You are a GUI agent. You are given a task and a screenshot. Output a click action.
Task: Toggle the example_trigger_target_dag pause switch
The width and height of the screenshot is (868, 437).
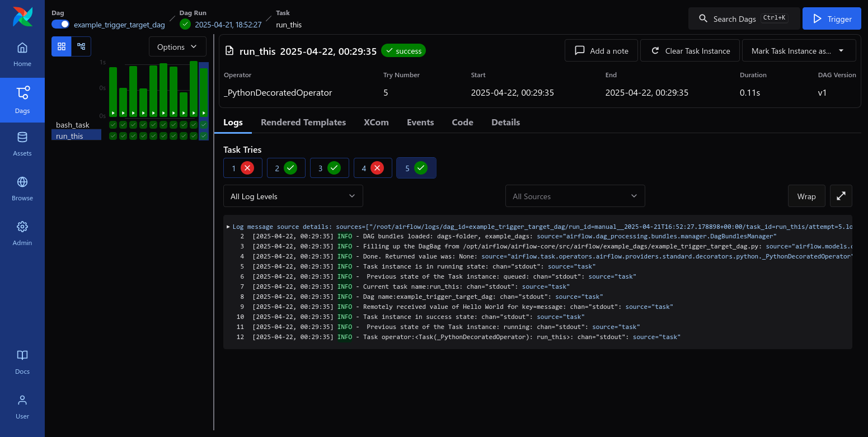pos(60,24)
